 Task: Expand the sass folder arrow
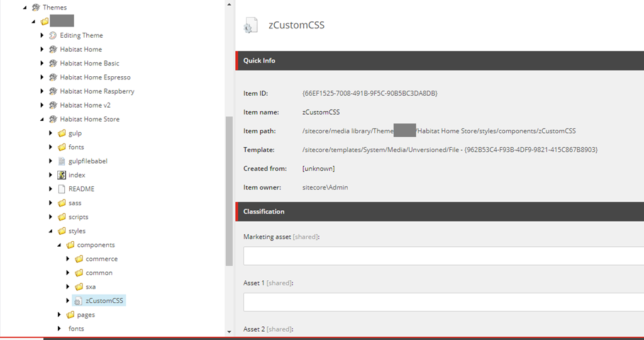(x=51, y=203)
